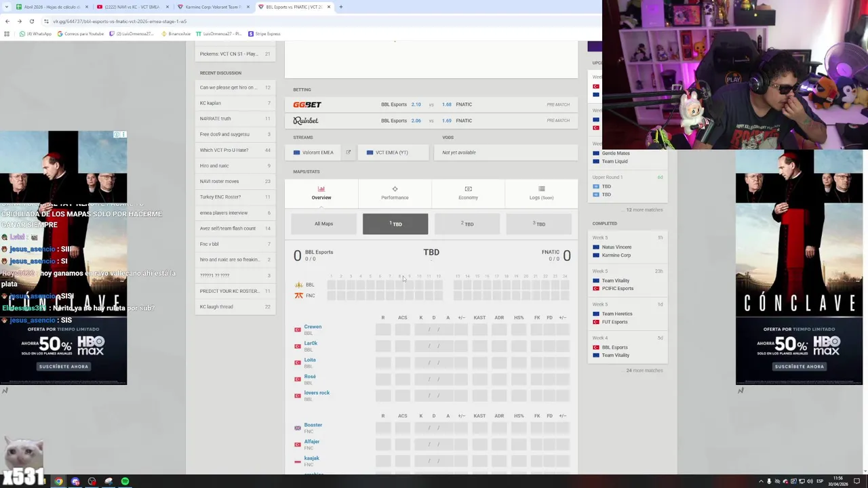Open site information icon in address bar
Screen dimensions: 868x488
(x=46, y=21)
